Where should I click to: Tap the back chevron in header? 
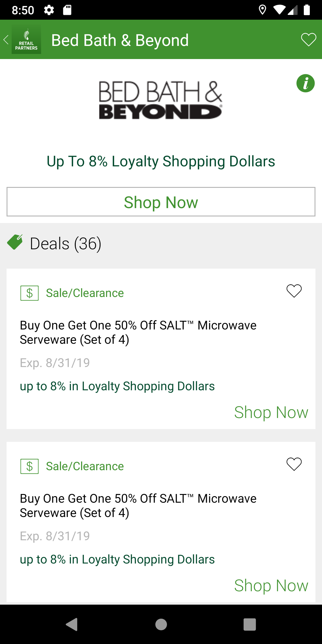[6, 40]
